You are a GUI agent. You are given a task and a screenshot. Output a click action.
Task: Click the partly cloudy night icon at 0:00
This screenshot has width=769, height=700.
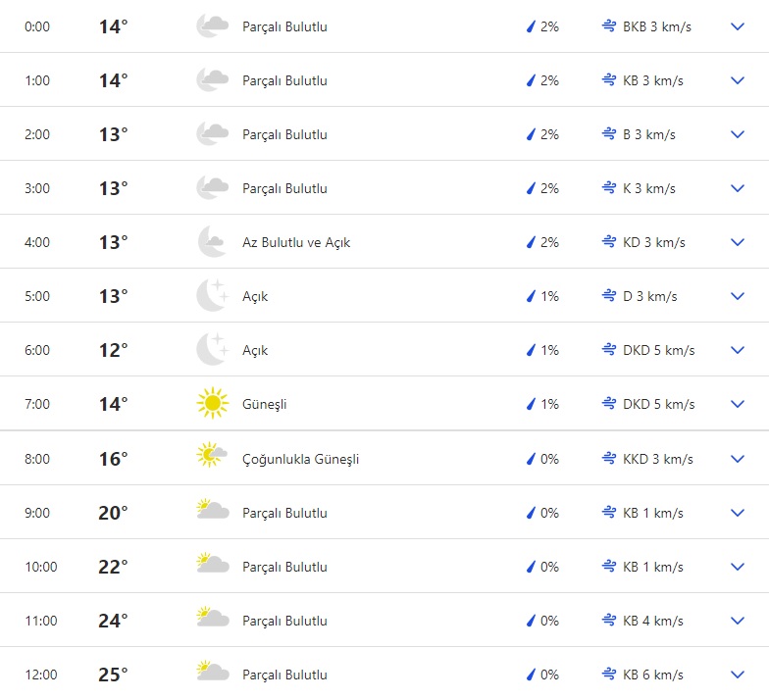212,26
